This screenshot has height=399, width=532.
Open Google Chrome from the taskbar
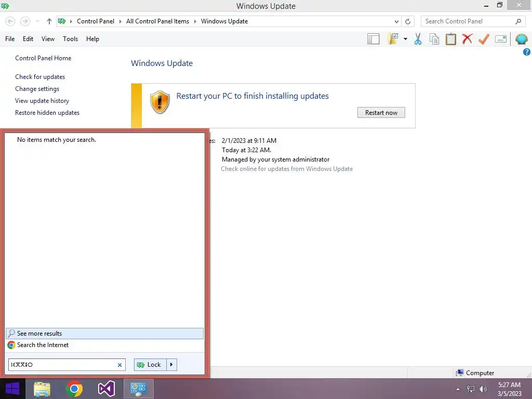pos(74,389)
